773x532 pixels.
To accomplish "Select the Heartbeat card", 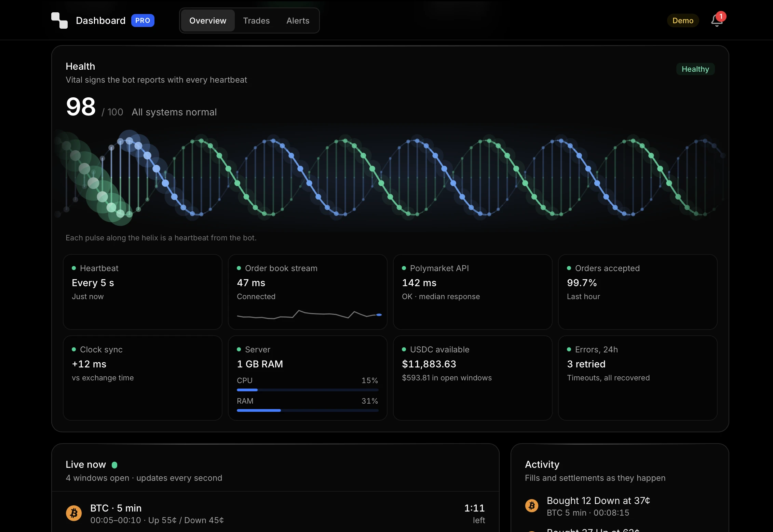I will [143, 292].
